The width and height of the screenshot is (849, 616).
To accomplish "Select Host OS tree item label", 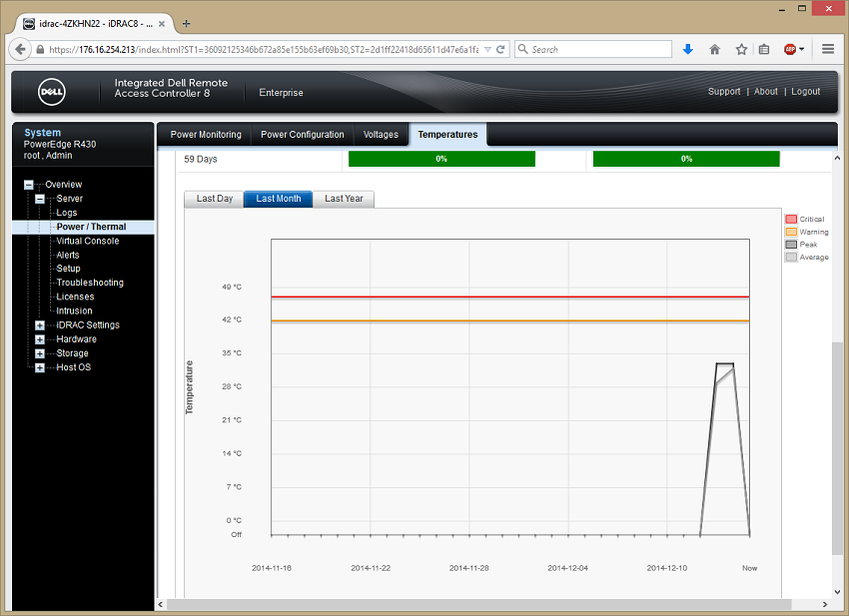I will pos(74,367).
